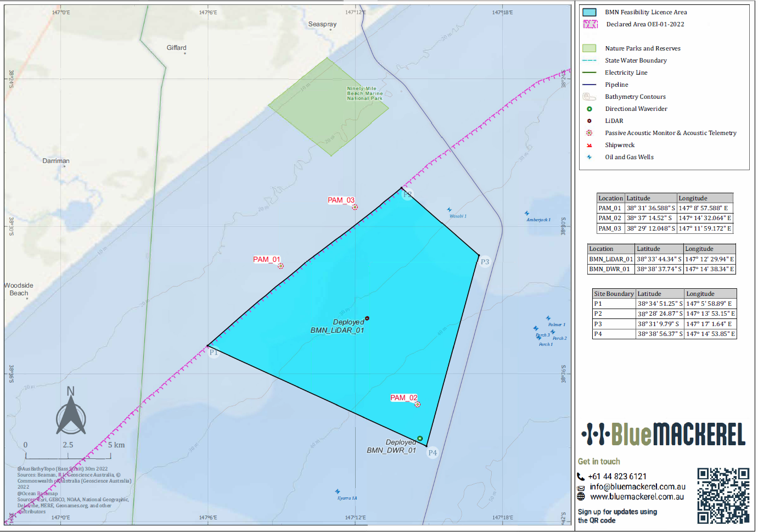Click the phone icon under Get in touch
Image resolution: width=758 pixels, height=532 pixels.
click(581, 477)
